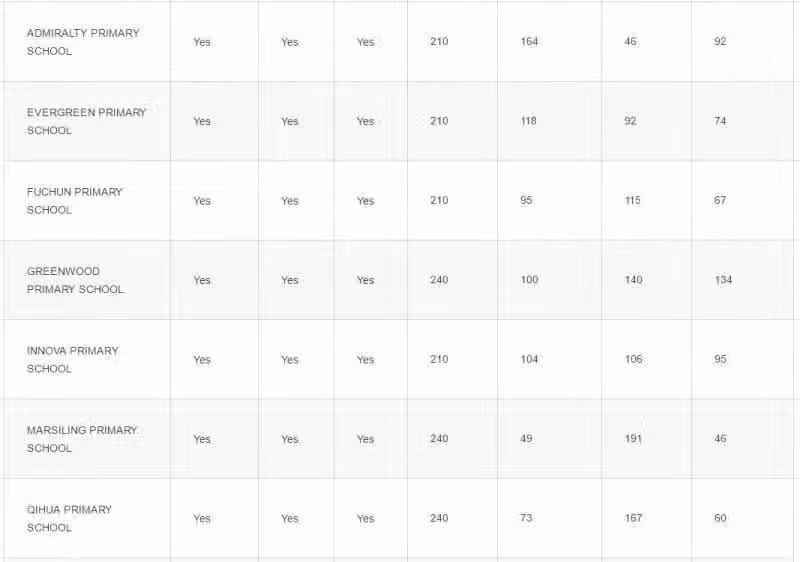Image resolution: width=800 pixels, height=562 pixels.
Task: Click the 106 value in Innova row
Action: tap(633, 359)
